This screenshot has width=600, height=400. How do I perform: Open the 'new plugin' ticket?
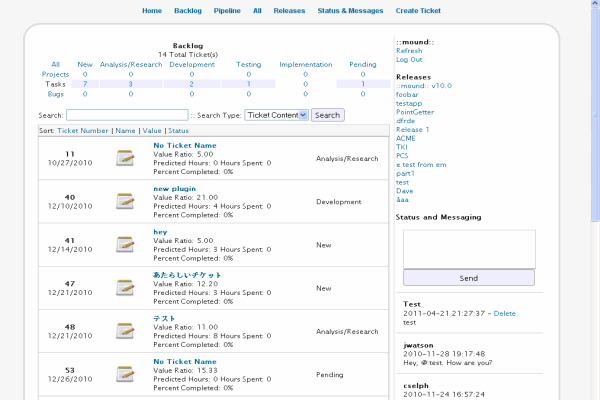[x=174, y=189]
